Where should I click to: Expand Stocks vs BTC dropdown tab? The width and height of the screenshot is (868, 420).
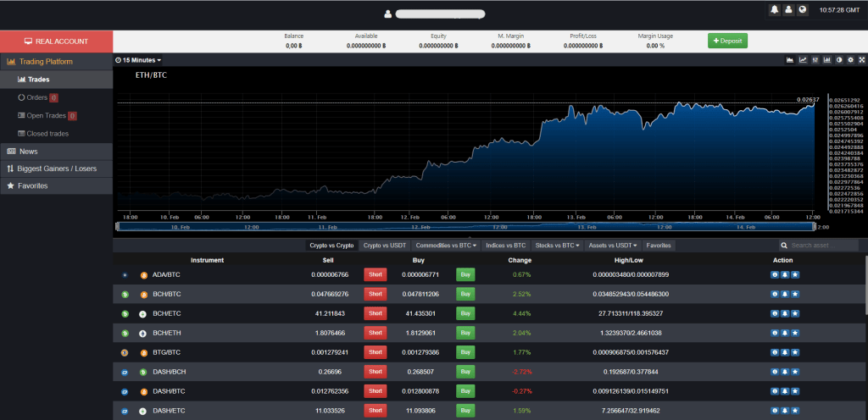557,245
